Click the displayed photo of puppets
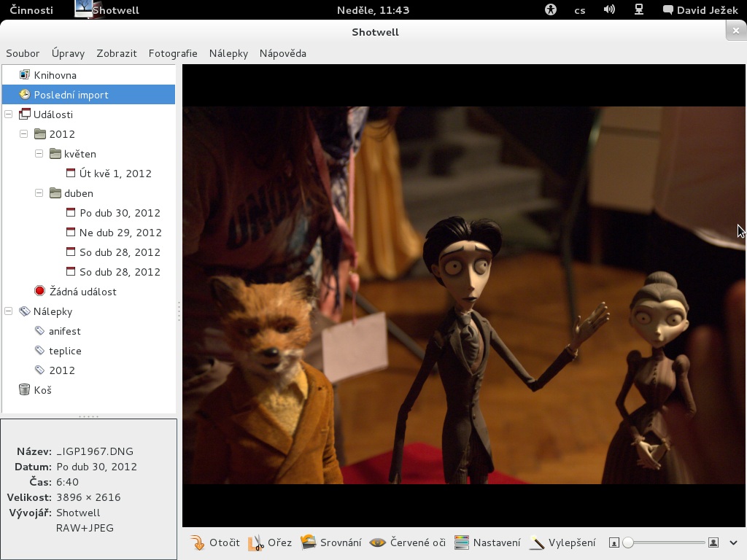This screenshot has height=560, width=747. [x=463, y=295]
